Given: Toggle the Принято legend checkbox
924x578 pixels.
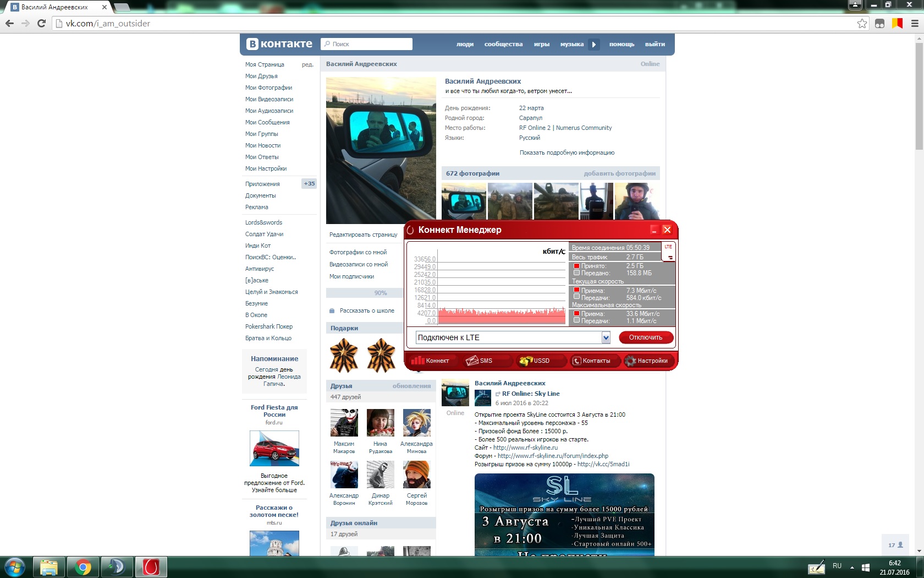Looking at the screenshot, I should [576, 266].
